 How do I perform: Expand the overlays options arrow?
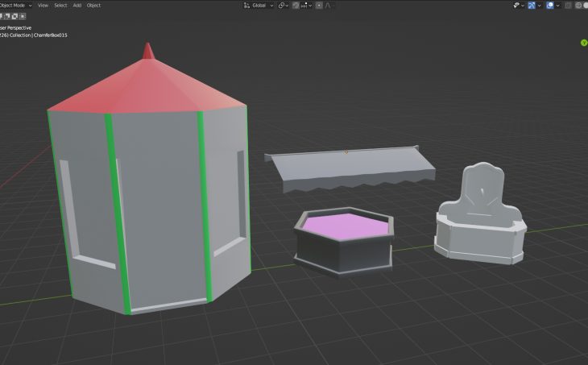(x=559, y=5)
